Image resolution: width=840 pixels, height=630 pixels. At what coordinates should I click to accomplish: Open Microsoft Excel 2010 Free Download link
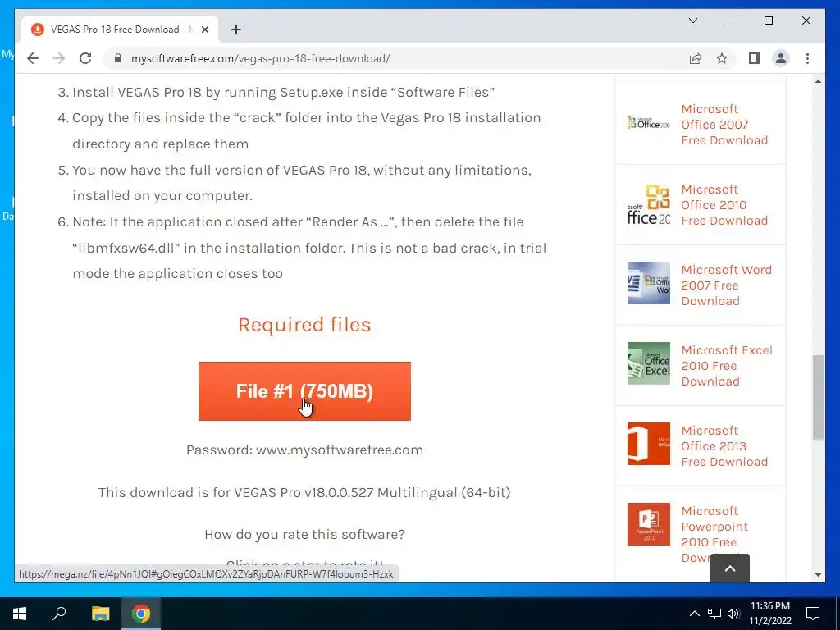[x=727, y=365]
